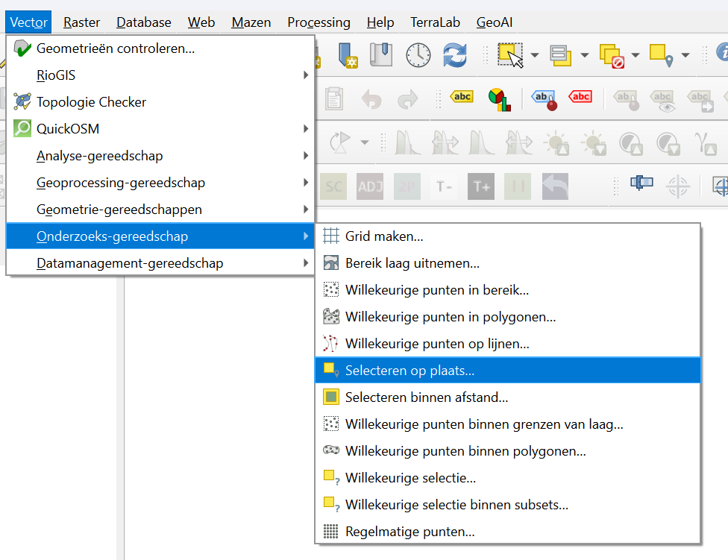Click the T+ toolbar button
The height and width of the screenshot is (560, 728).
pos(481,186)
